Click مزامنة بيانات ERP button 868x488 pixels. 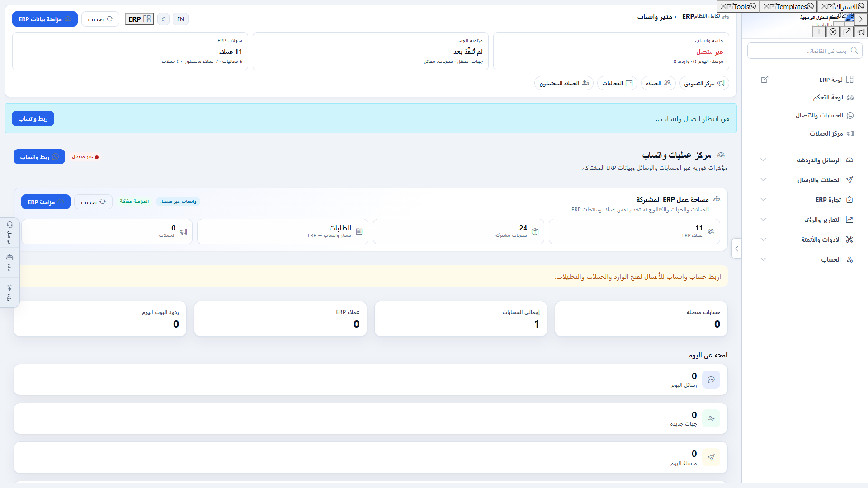point(45,19)
